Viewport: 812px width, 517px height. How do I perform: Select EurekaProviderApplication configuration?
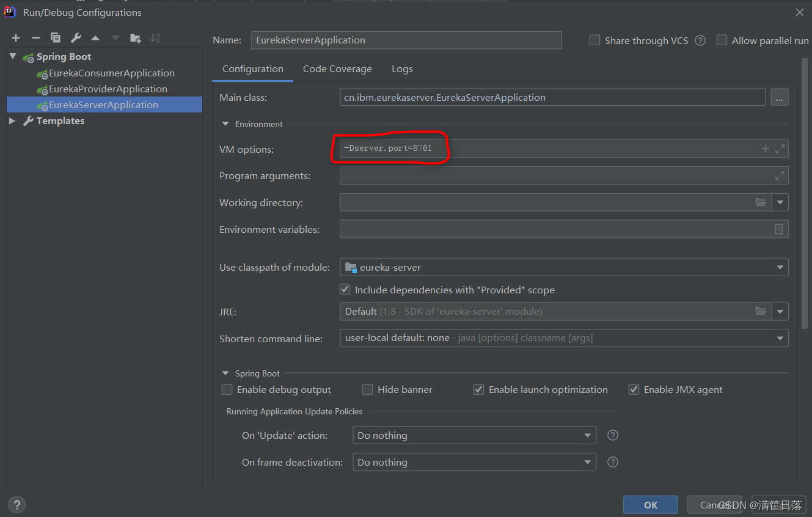[108, 89]
